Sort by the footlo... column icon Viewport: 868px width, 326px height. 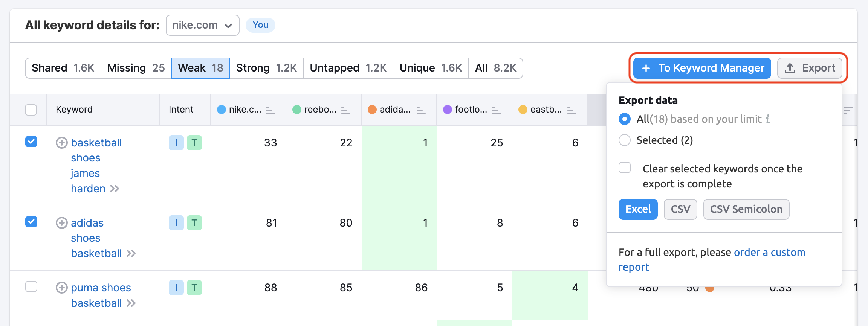coord(496,110)
